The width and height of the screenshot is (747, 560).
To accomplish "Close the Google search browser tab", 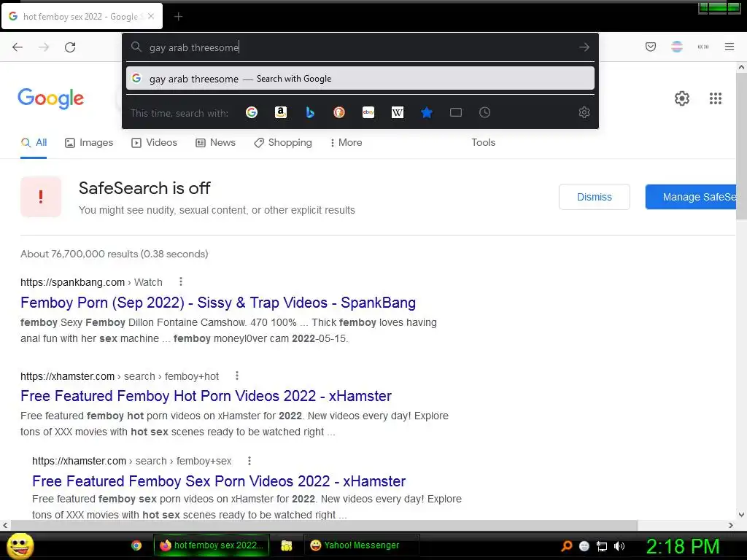I will pos(151,16).
